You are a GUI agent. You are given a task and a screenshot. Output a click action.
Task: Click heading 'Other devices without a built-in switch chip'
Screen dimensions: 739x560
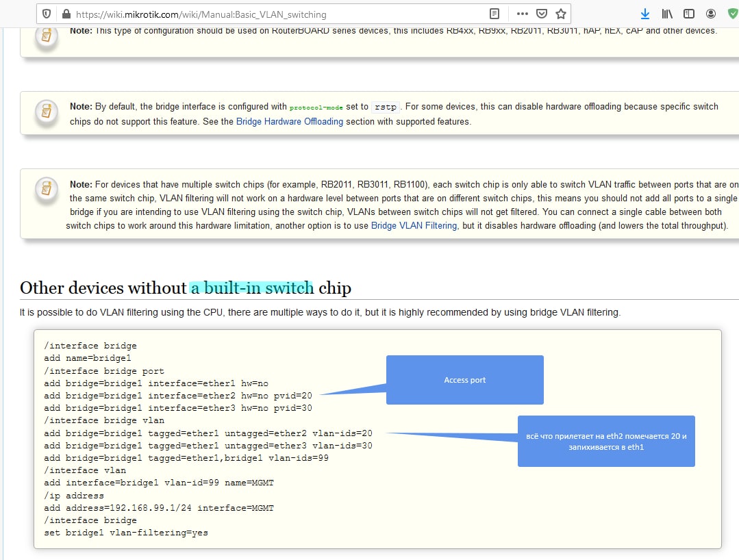185,288
